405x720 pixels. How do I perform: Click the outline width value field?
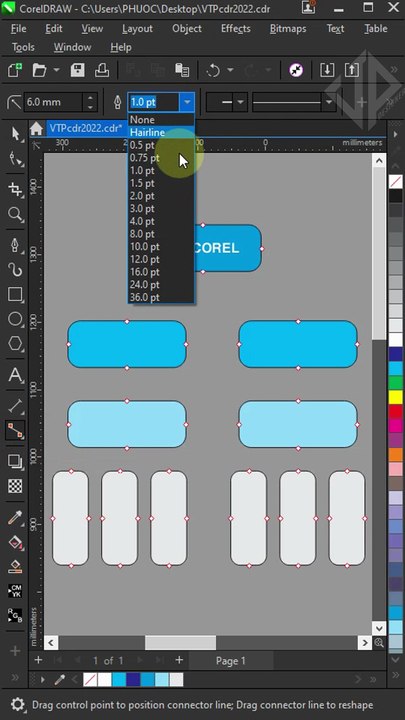[154, 102]
